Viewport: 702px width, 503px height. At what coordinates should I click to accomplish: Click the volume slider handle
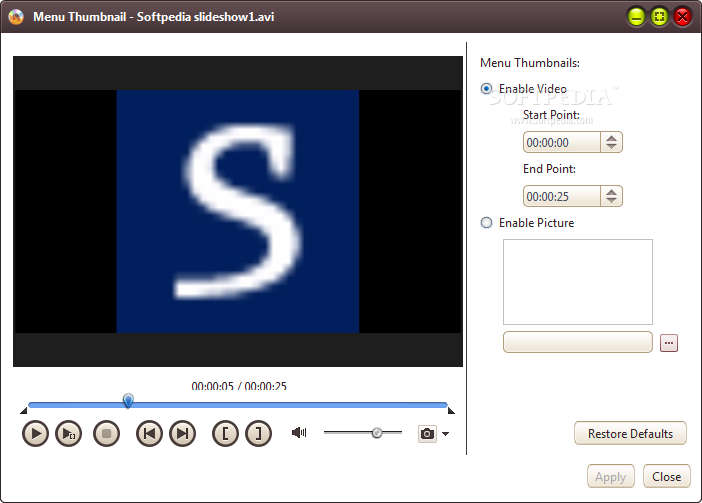coord(377,433)
